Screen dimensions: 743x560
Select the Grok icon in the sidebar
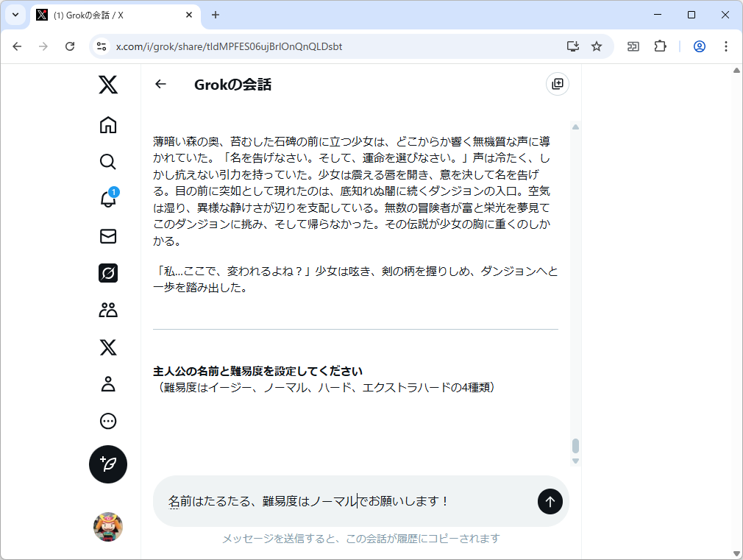[x=107, y=273]
